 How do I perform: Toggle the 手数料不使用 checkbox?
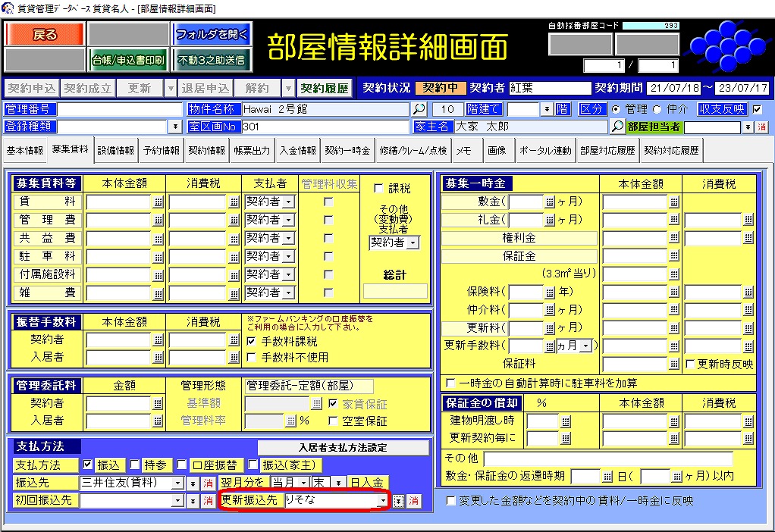[x=253, y=357]
